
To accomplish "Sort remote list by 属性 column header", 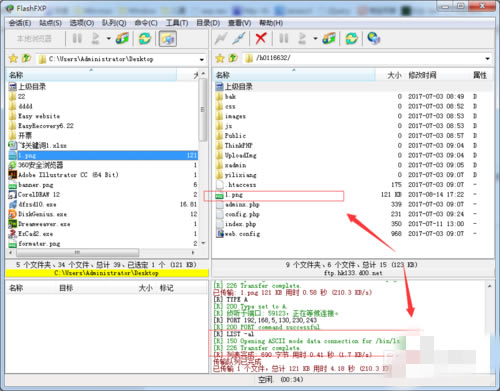I will (x=480, y=75).
